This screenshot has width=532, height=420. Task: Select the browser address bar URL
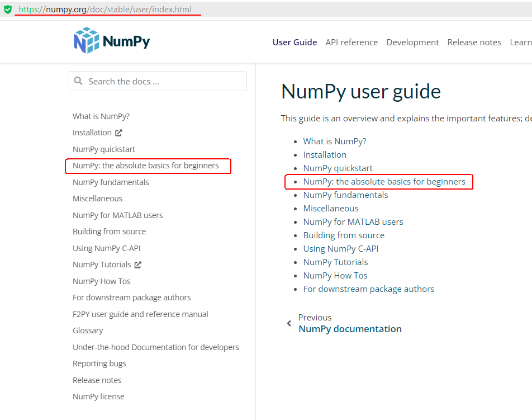pos(105,10)
